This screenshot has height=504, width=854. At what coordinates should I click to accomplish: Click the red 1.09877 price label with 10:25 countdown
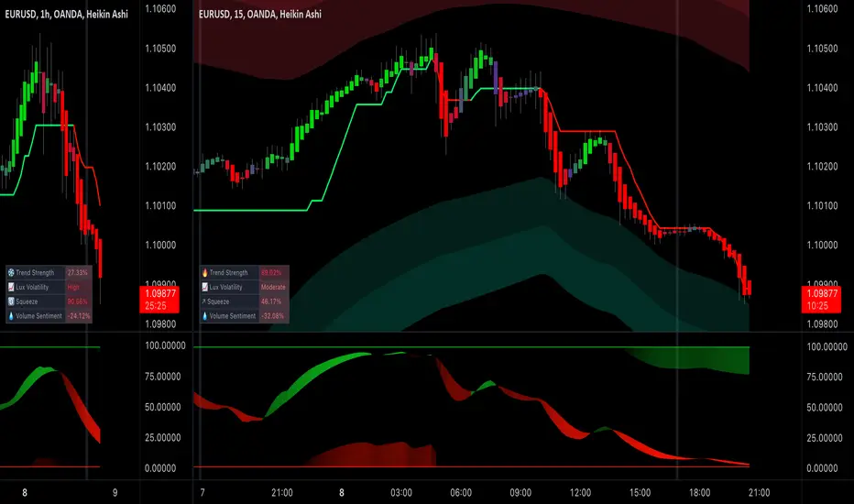[x=821, y=300]
